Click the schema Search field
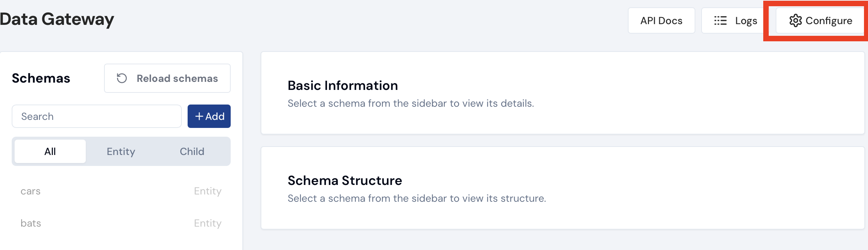This screenshot has height=250, width=868. click(96, 116)
